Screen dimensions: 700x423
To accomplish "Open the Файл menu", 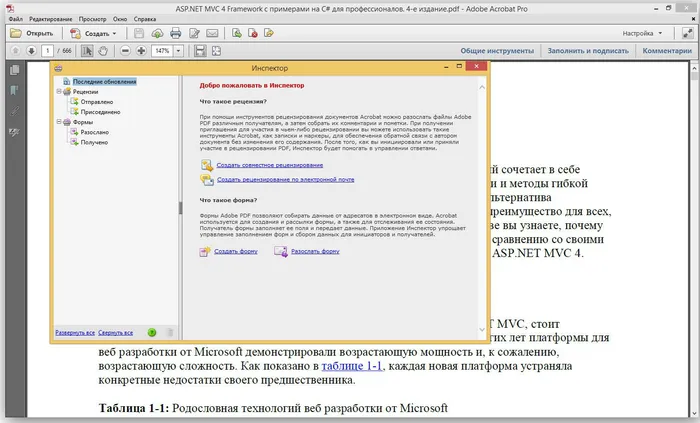I will tap(15, 19).
